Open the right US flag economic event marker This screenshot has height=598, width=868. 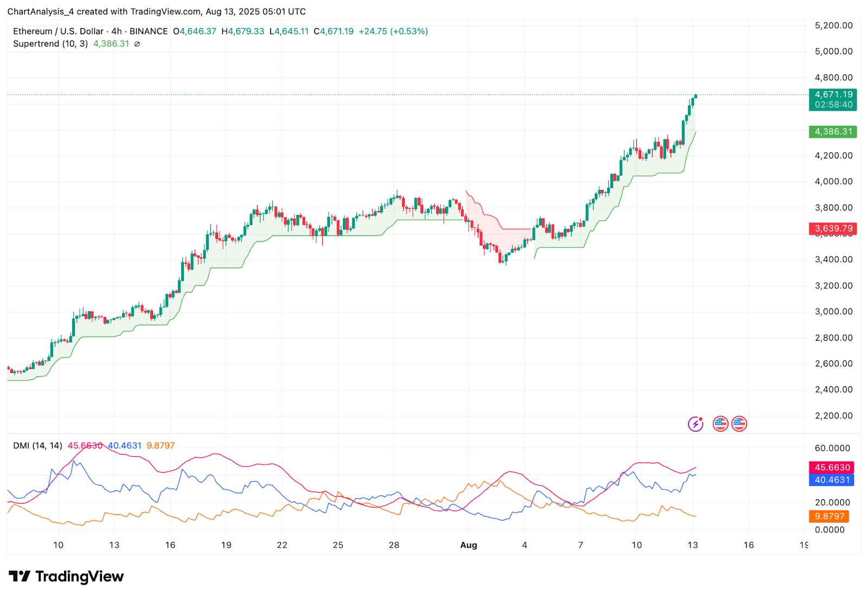pos(739,423)
